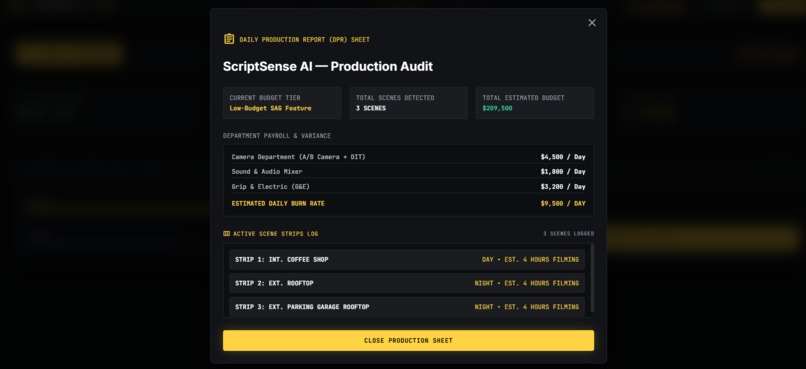Image resolution: width=806 pixels, height=369 pixels.
Task: Click the Current Budget Tier card
Action: [282, 103]
